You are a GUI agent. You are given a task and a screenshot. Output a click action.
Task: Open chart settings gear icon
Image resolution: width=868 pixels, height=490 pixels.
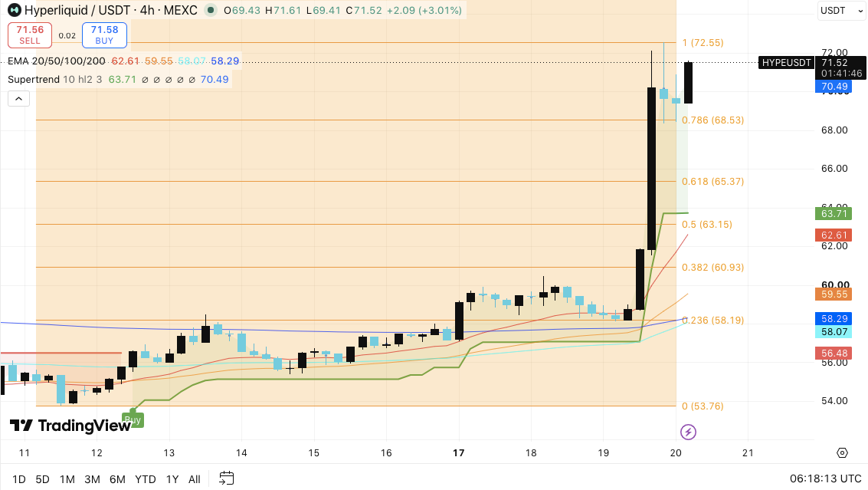842,453
